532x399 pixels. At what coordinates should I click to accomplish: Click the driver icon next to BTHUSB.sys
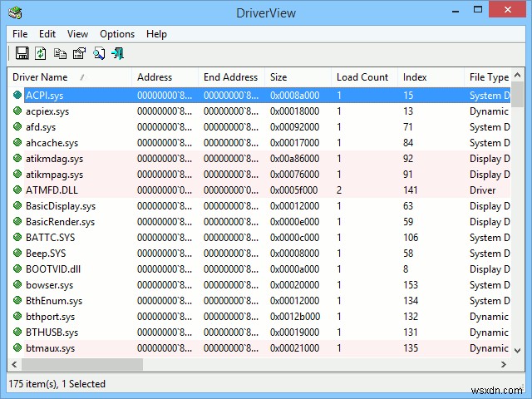[17, 332]
